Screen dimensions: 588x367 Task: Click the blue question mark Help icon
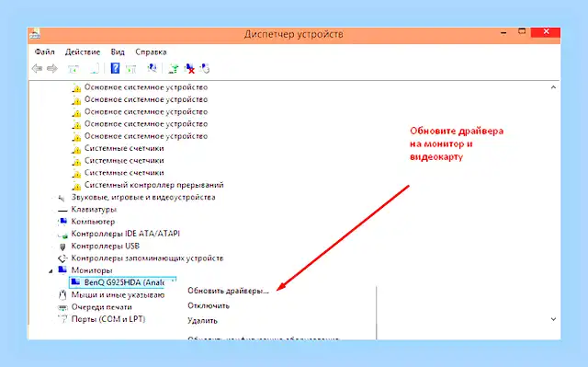coord(115,68)
